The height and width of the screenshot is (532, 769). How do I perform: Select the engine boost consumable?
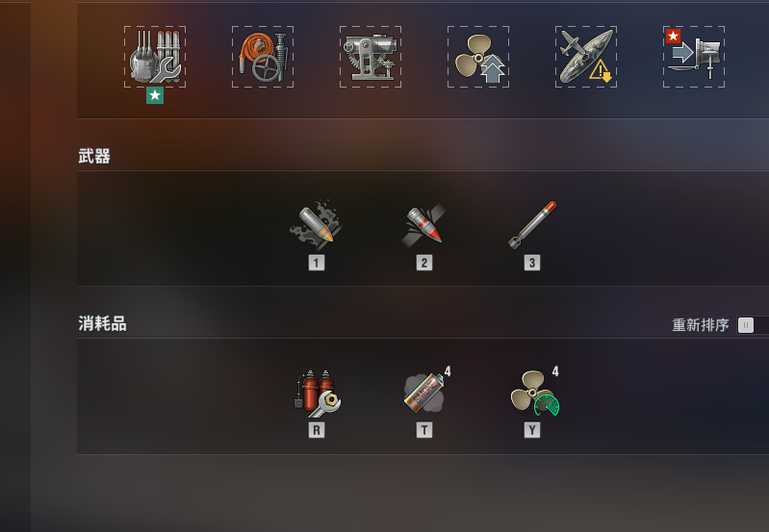pos(534,393)
